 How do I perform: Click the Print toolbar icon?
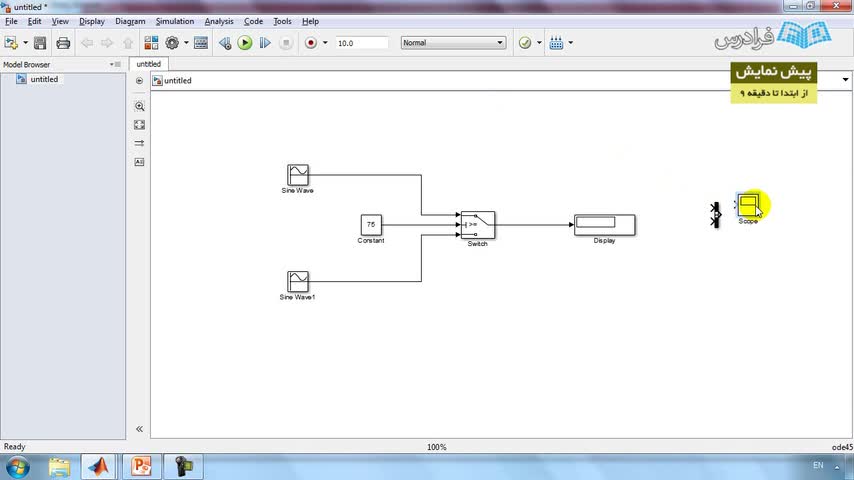click(x=63, y=42)
